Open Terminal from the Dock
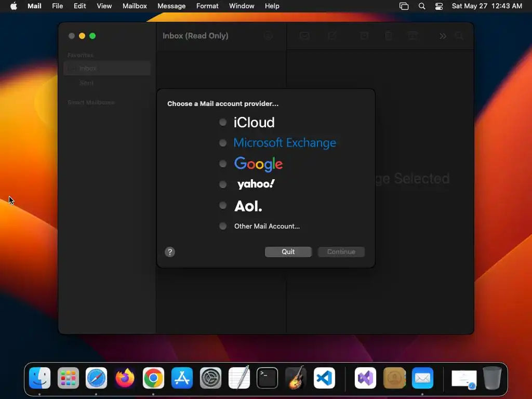Image resolution: width=532 pixels, height=399 pixels. (x=268, y=378)
